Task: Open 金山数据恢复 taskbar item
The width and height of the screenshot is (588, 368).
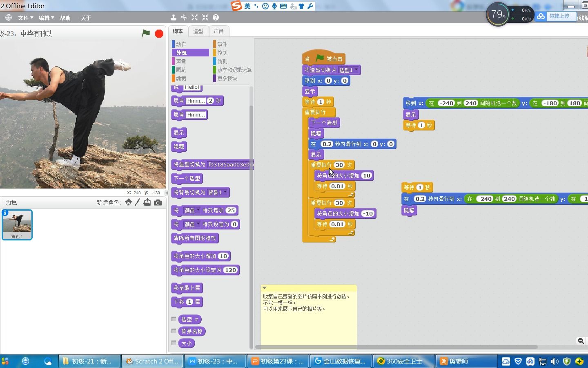Action: [x=341, y=361]
